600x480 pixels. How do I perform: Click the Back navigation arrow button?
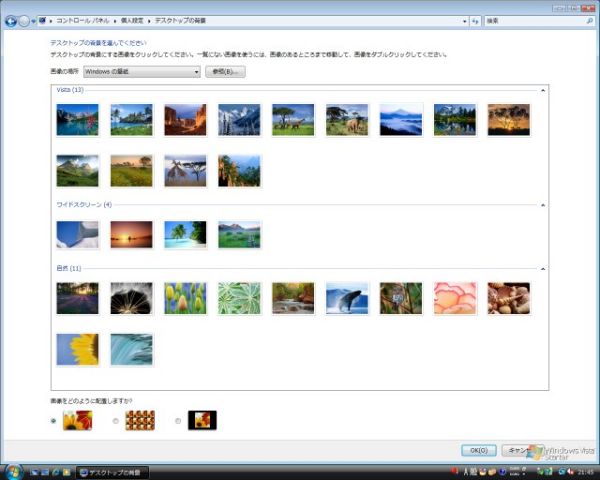tap(11, 20)
